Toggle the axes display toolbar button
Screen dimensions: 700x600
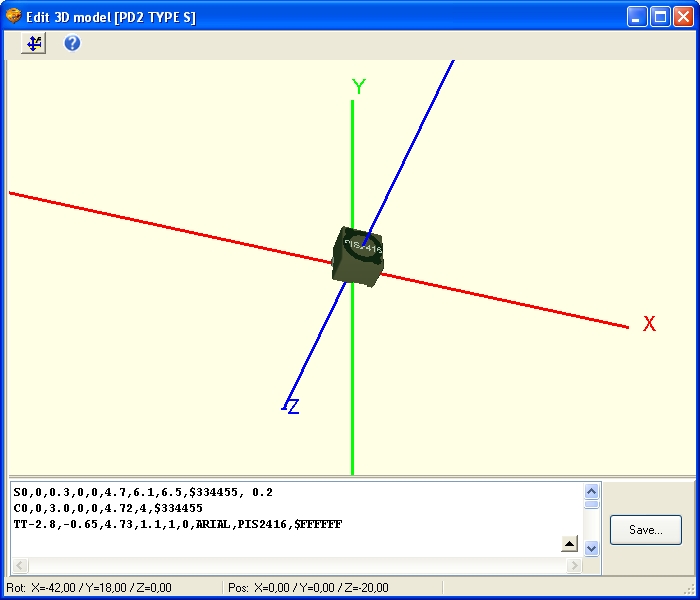coord(35,44)
